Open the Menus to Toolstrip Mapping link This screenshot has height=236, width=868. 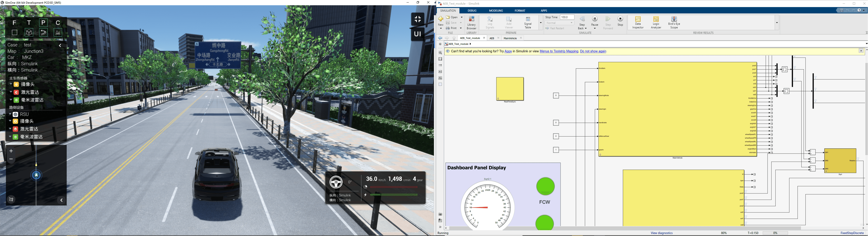(x=559, y=51)
